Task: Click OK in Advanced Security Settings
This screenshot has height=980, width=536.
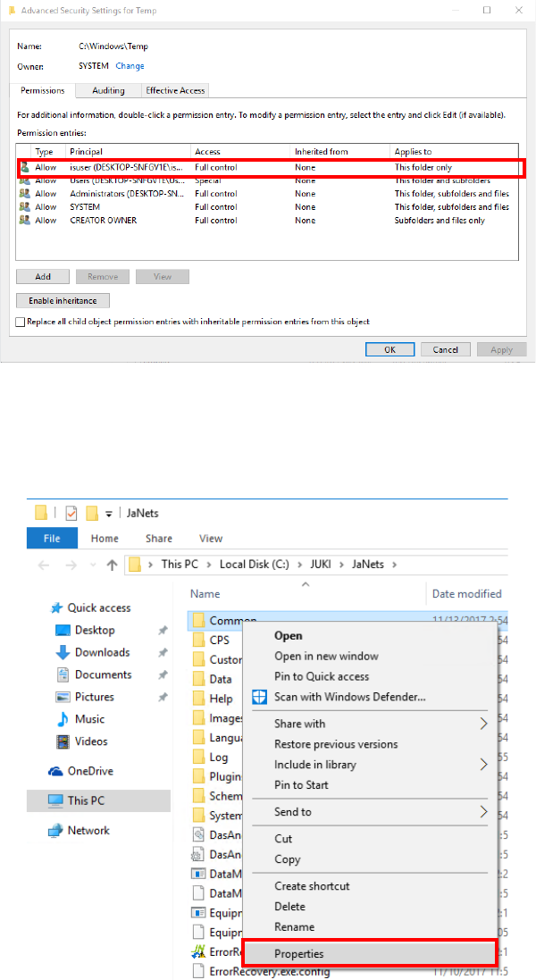Action: coord(389,350)
